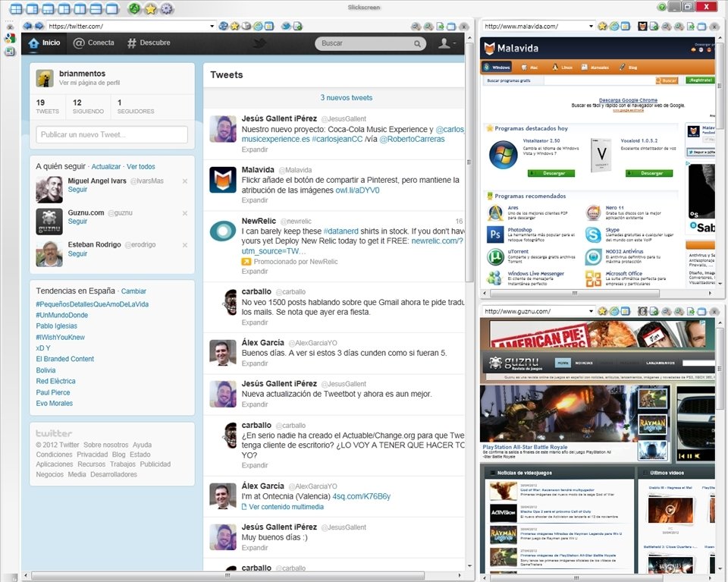Switch to the Descubre tab
Image resolution: width=728 pixels, height=582 pixels.
(149, 42)
